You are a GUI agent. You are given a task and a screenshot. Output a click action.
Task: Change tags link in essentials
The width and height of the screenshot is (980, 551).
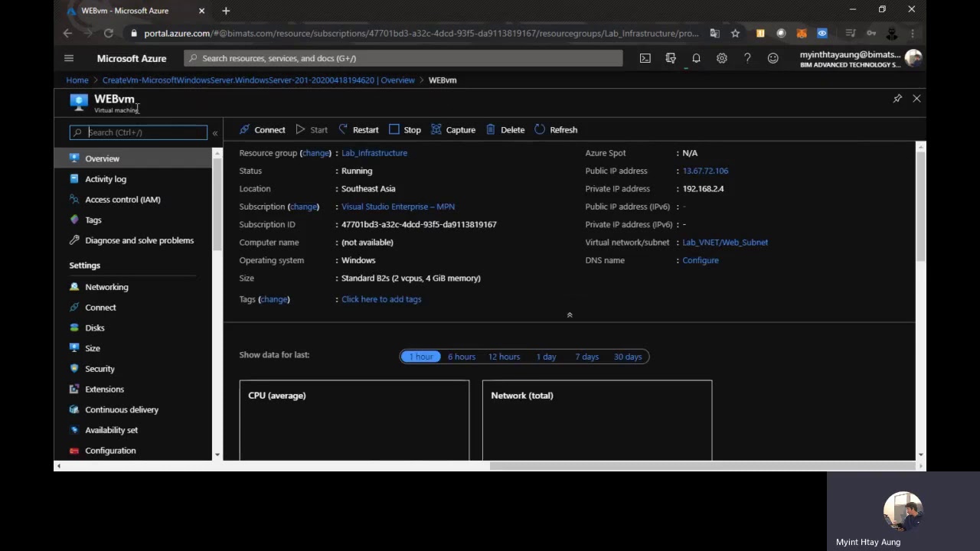pos(274,299)
